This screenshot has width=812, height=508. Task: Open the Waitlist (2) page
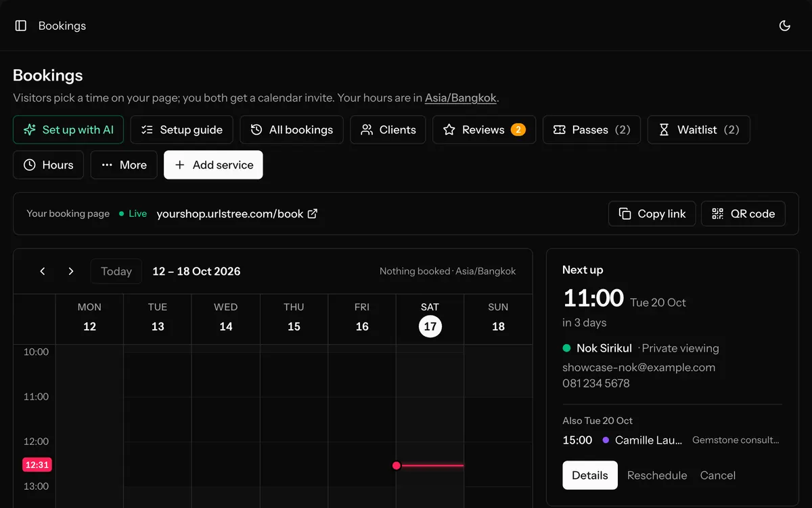pos(698,129)
